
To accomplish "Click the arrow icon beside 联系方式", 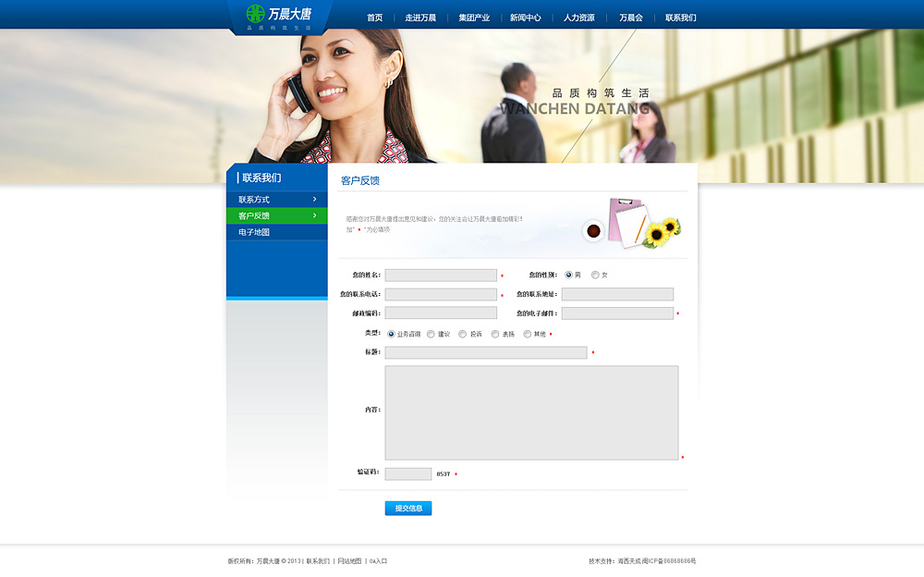I will 314,200.
